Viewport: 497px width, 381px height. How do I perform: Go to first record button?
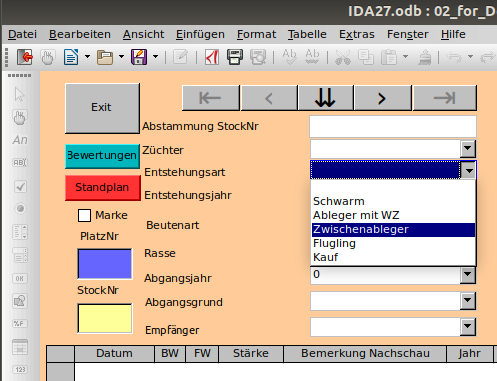(x=211, y=98)
